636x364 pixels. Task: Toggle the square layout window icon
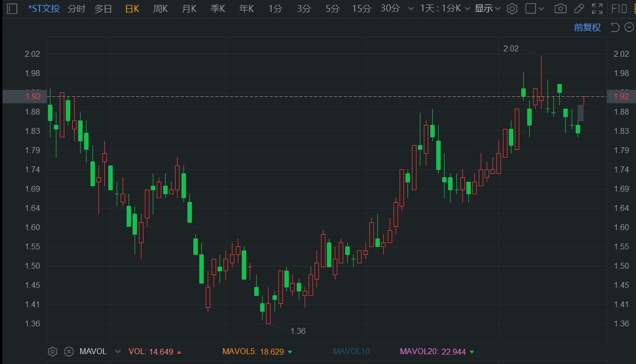coord(531,8)
